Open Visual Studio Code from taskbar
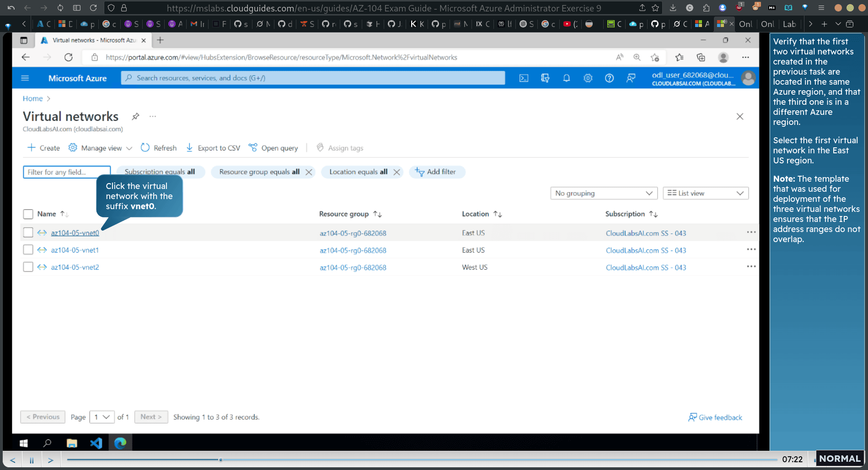The width and height of the screenshot is (868, 470). click(96, 443)
